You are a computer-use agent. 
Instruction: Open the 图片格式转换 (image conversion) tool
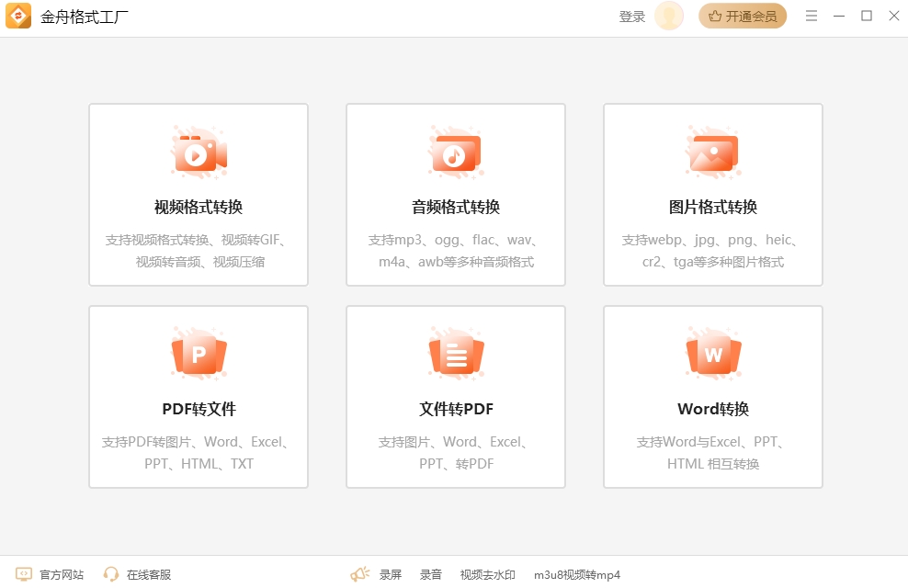click(x=712, y=195)
